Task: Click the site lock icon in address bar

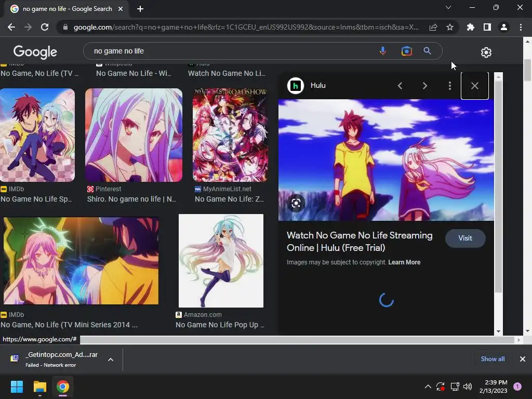Action: (65, 27)
